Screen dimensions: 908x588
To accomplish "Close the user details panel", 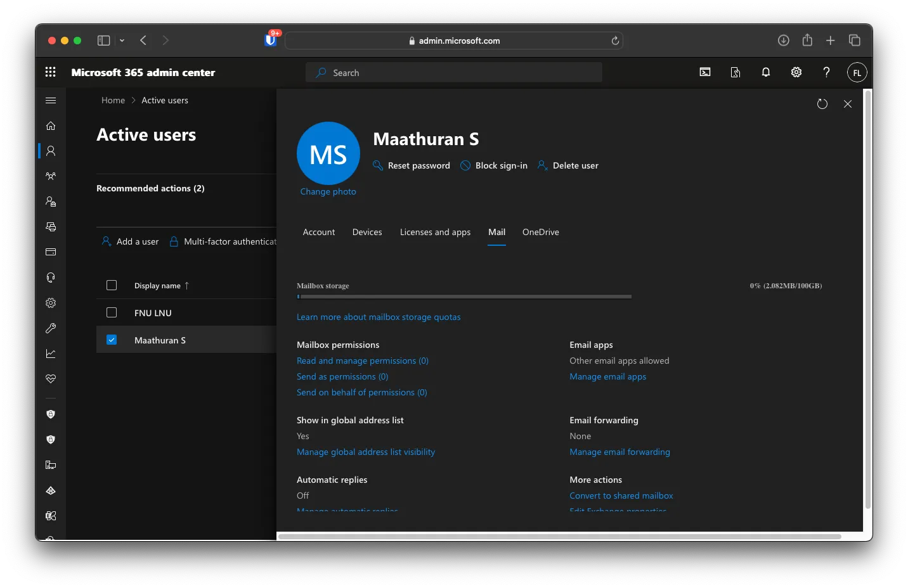I will [848, 104].
